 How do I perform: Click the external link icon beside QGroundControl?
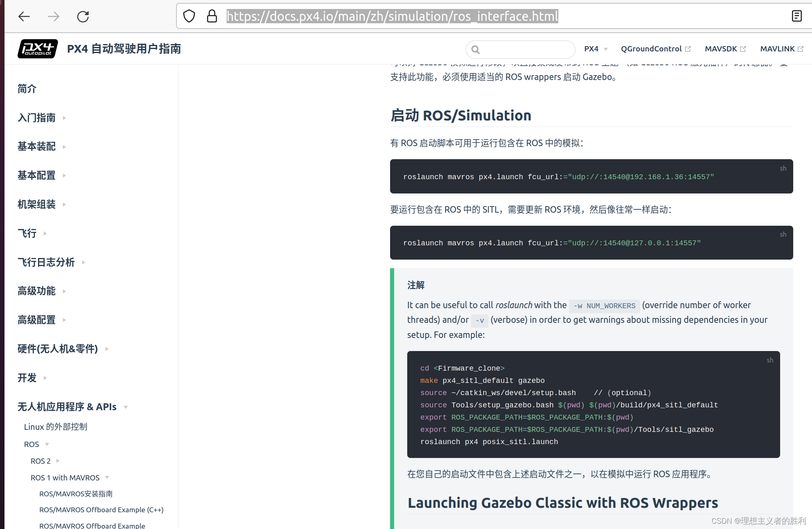[688, 48]
